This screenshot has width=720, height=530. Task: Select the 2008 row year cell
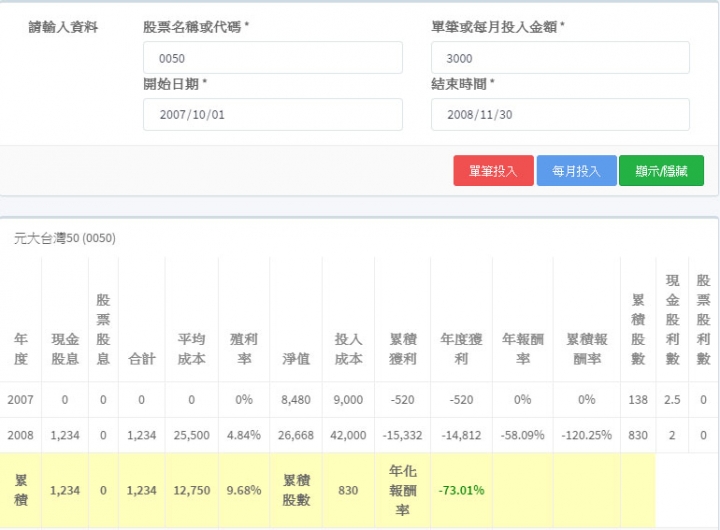point(21,435)
